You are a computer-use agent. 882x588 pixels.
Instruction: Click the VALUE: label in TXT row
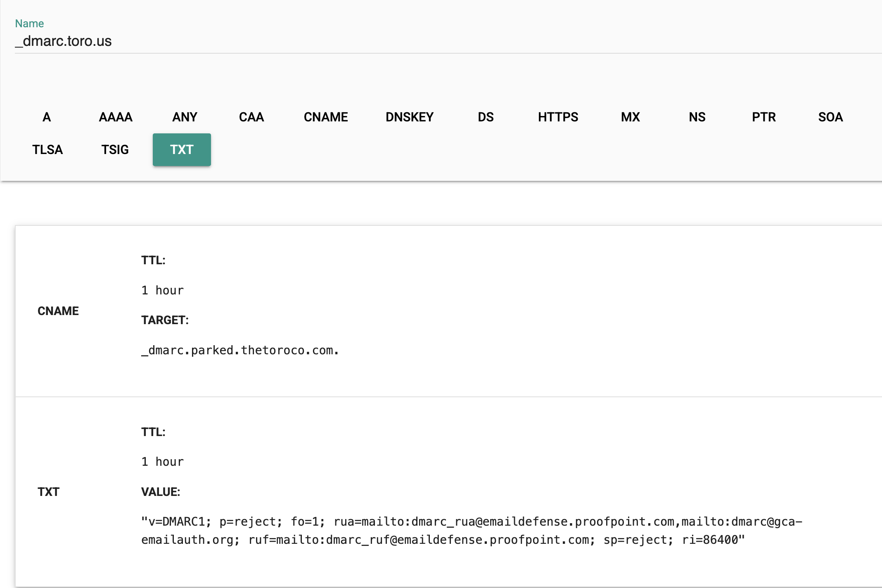(161, 492)
